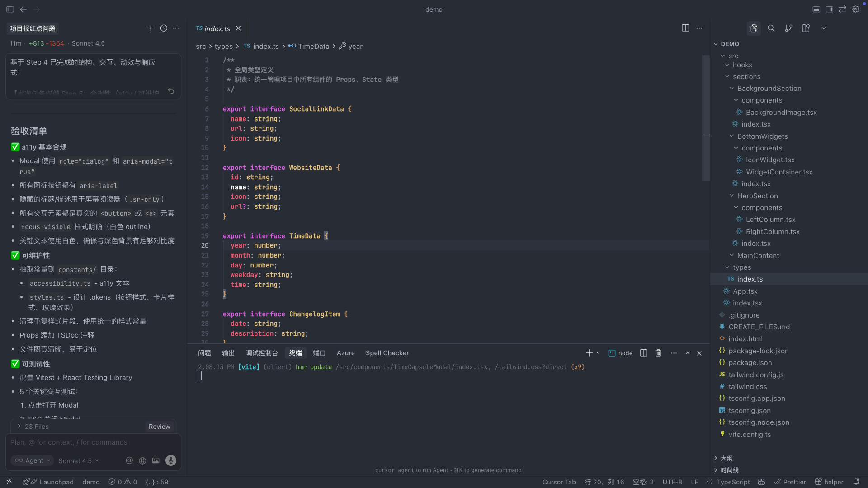Open the extensions icon in sidebar
The width and height of the screenshot is (868, 488).
806,28
